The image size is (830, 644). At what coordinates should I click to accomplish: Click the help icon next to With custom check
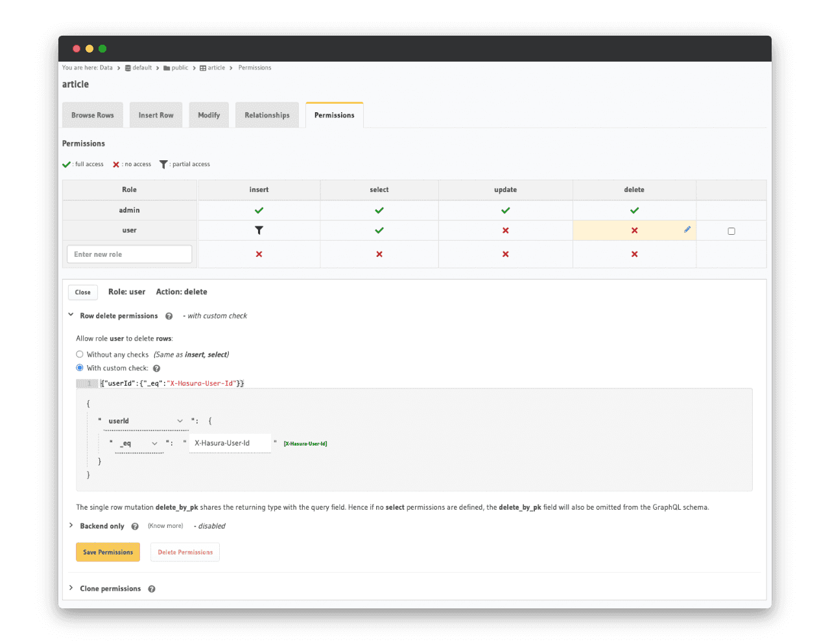(156, 368)
